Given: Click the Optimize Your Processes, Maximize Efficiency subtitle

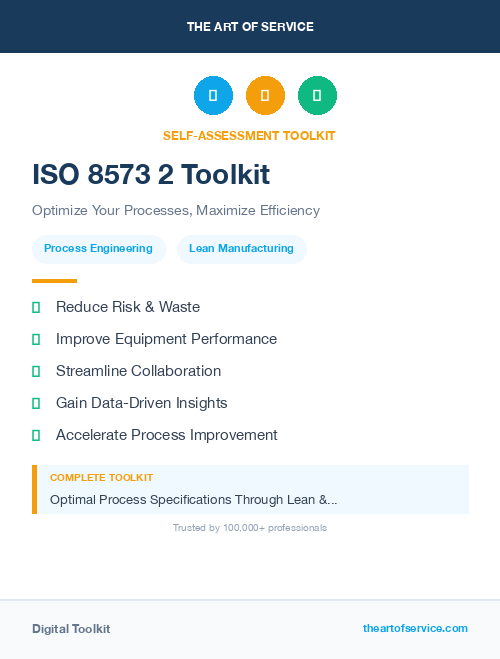Looking at the screenshot, I should tap(176, 210).
